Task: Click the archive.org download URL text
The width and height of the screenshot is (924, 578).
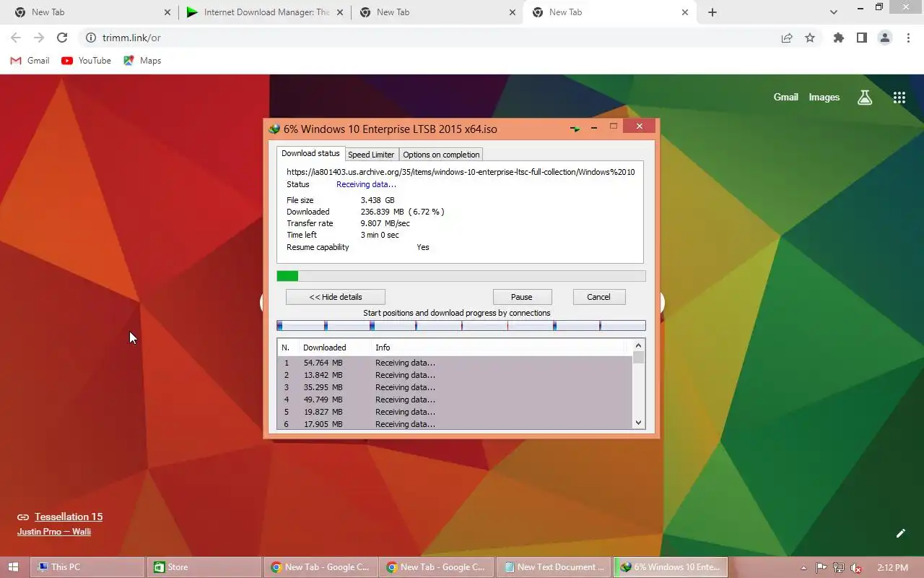Action: 461,172
